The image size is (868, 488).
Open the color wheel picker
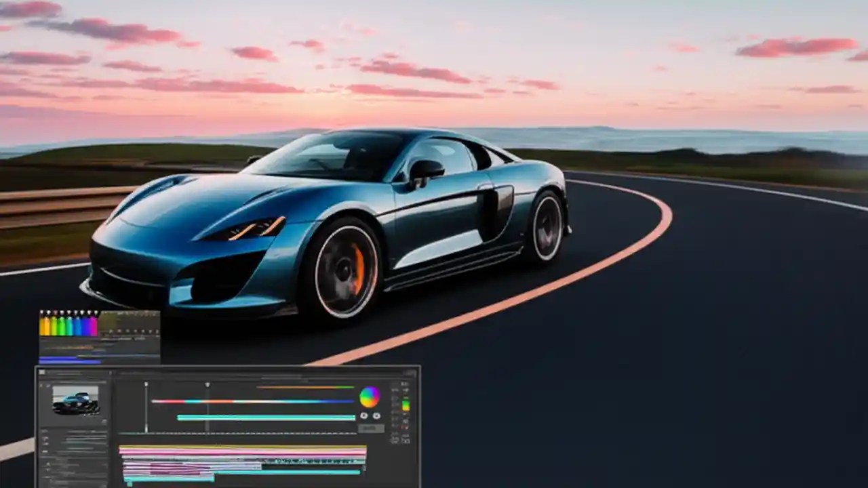[x=369, y=396]
